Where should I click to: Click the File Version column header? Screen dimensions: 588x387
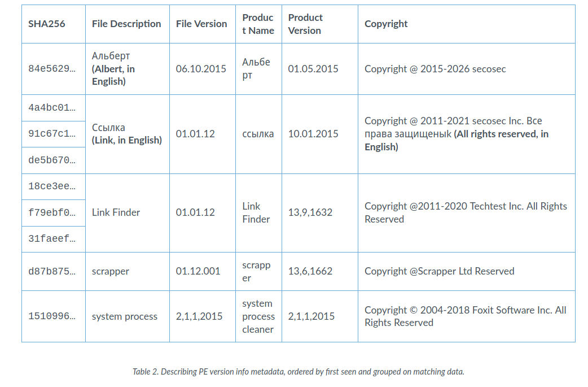[201, 24]
